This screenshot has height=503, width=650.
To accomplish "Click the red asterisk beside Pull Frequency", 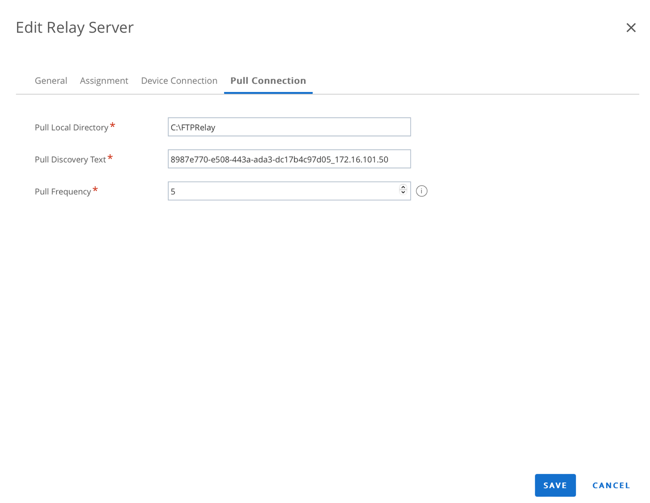I will [95, 190].
